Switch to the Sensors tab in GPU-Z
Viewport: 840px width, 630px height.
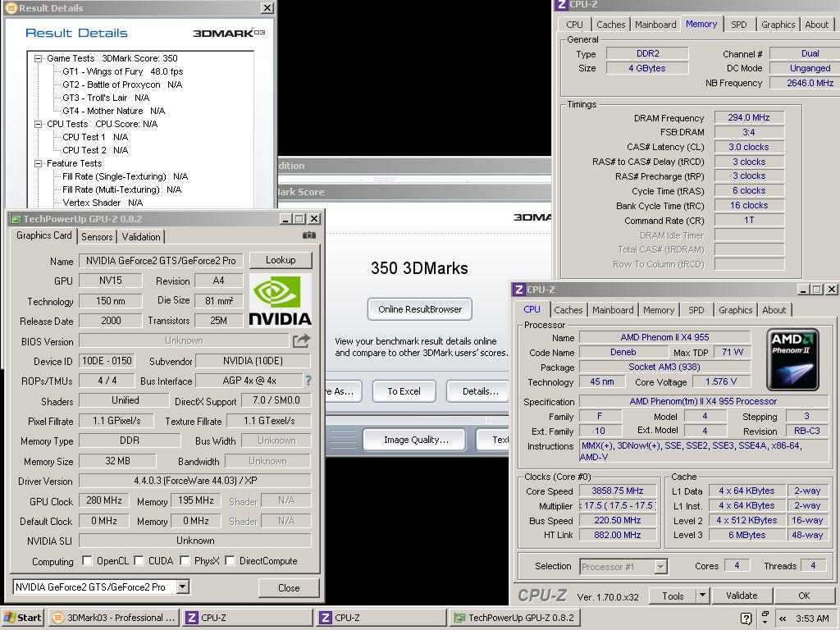pyautogui.click(x=97, y=237)
